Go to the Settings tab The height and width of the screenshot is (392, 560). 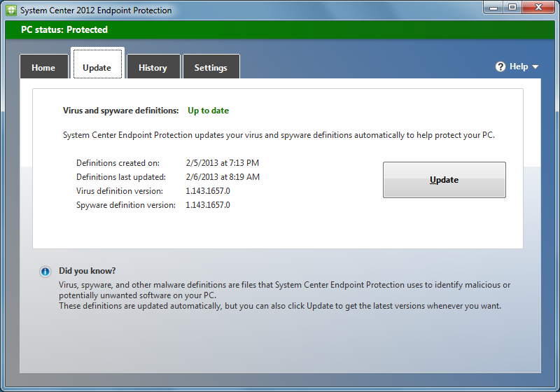pyautogui.click(x=211, y=66)
